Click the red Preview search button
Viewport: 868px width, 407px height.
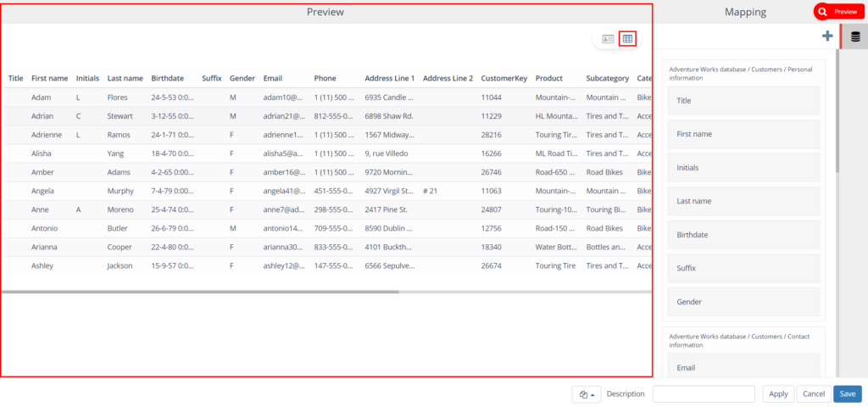click(x=838, y=12)
